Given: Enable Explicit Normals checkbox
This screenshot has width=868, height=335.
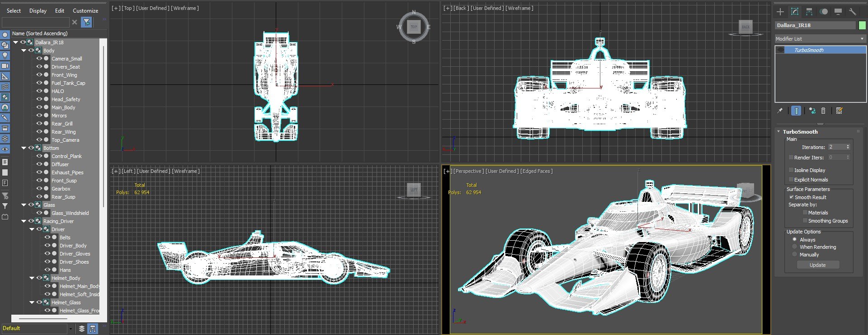Looking at the screenshot, I should coord(791,180).
